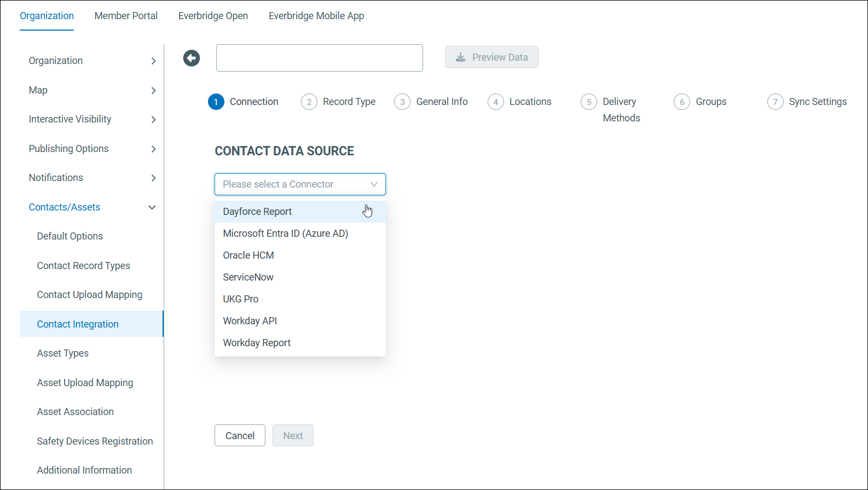Click step 4 Locations circle
The image size is (868, 490).
pos(496,102)
